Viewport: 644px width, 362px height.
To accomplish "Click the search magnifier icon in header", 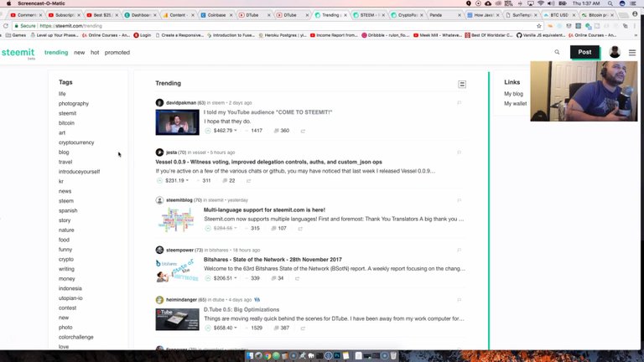I will click(557, 52).
